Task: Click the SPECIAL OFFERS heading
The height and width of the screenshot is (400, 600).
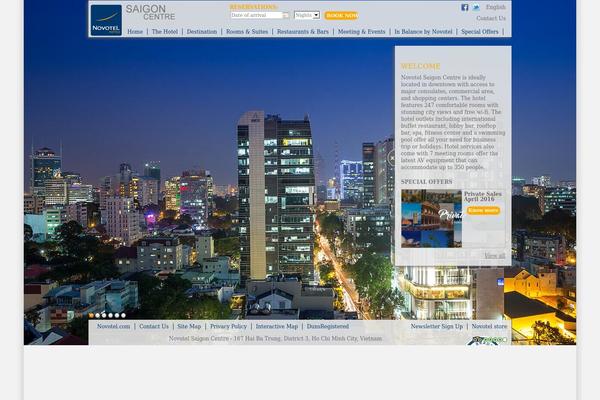Action: tap(427, 182)
